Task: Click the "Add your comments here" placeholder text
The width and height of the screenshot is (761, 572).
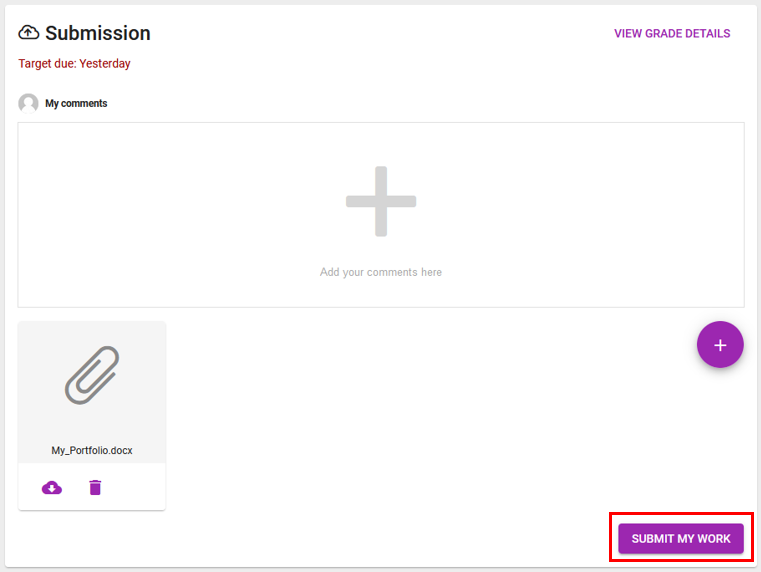Action: [381, 272]
